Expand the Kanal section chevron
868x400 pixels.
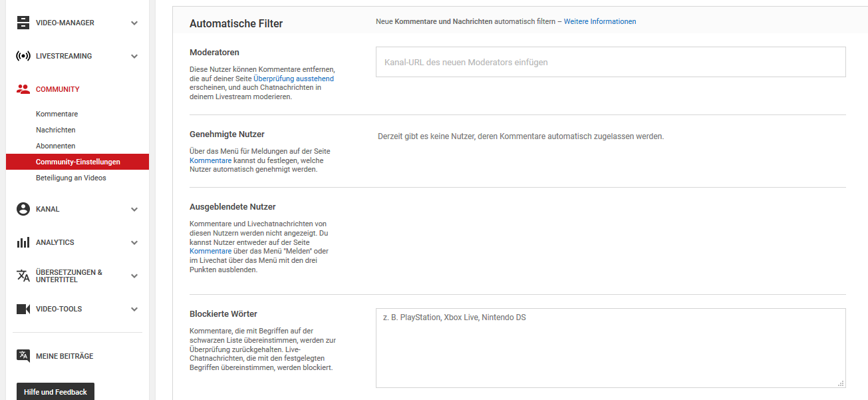pos(134,209)
